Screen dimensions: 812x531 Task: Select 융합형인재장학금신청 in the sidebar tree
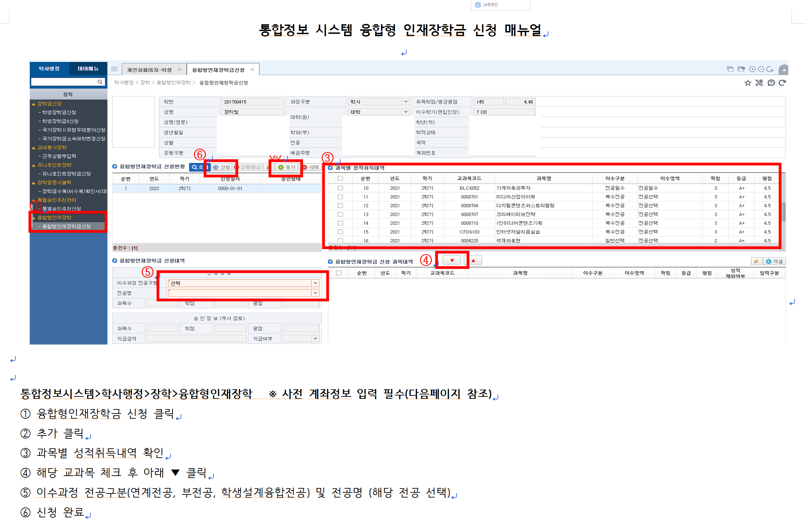point(67,226)
